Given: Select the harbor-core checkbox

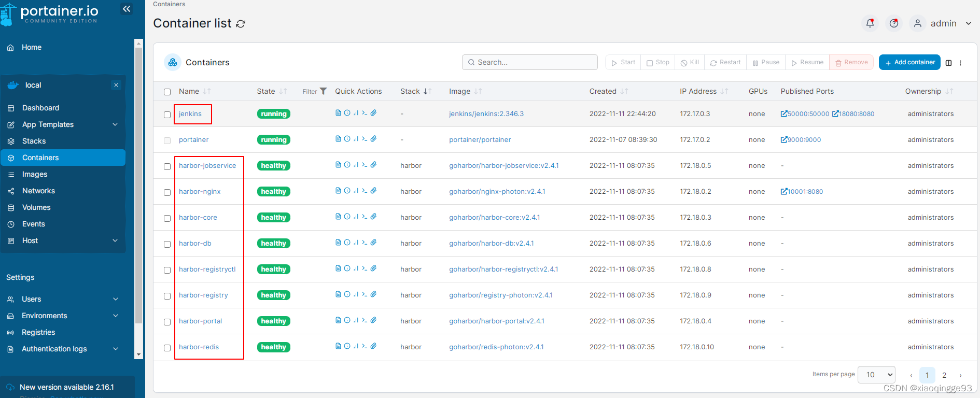Looking at the screenshot, I should 167,218.
